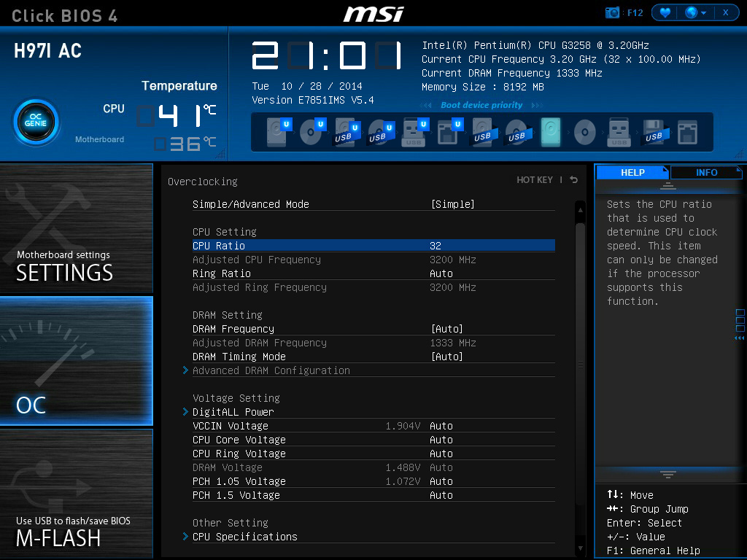747x560 pixels.
Task: Toggle Simple/Advanced Mode setting
Action: [x=452, y=204]
